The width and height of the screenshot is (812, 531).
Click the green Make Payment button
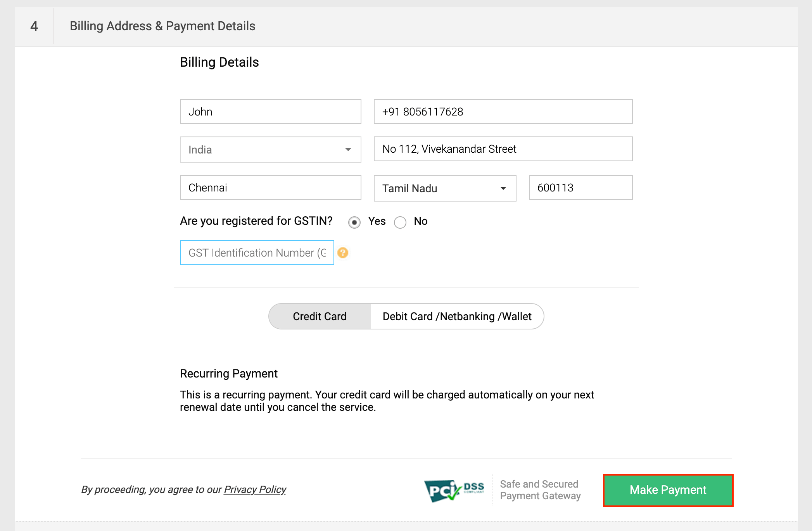coord(668,490)
